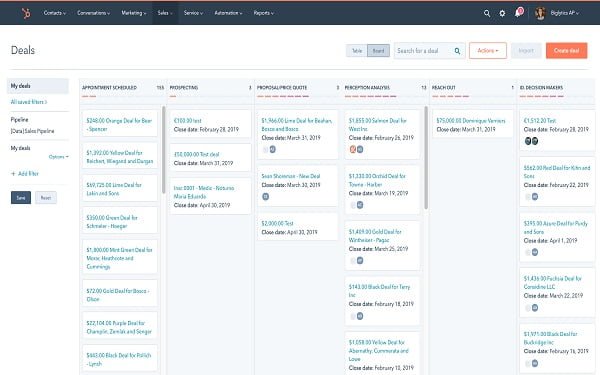Open the notifications bell
600x375 pixels.
(518, 13)
